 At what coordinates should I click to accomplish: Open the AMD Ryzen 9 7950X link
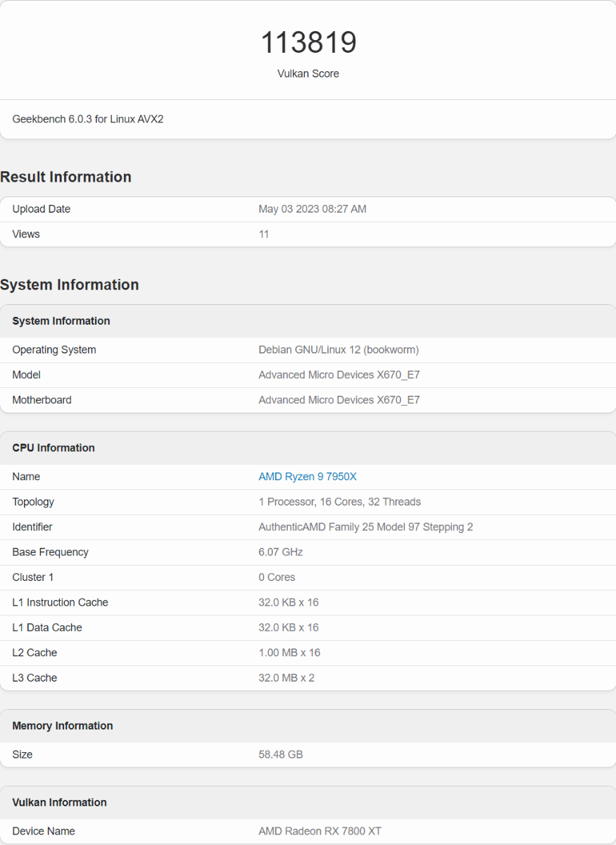click(308, 477)
